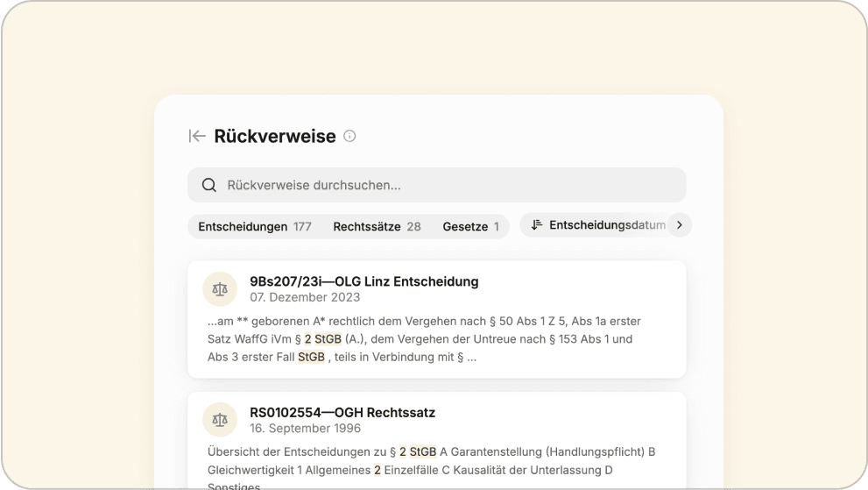868x490 pixels.
Task: Focus the Rückverweise durchsuchen search field
Action: [x=438, y=185]
